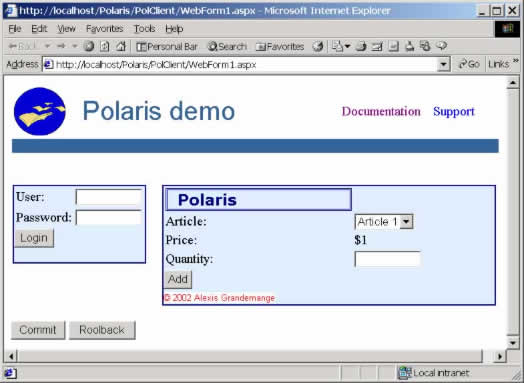
Task: Click the Polaris round blue logo
Action: click(x=40, y=111)
